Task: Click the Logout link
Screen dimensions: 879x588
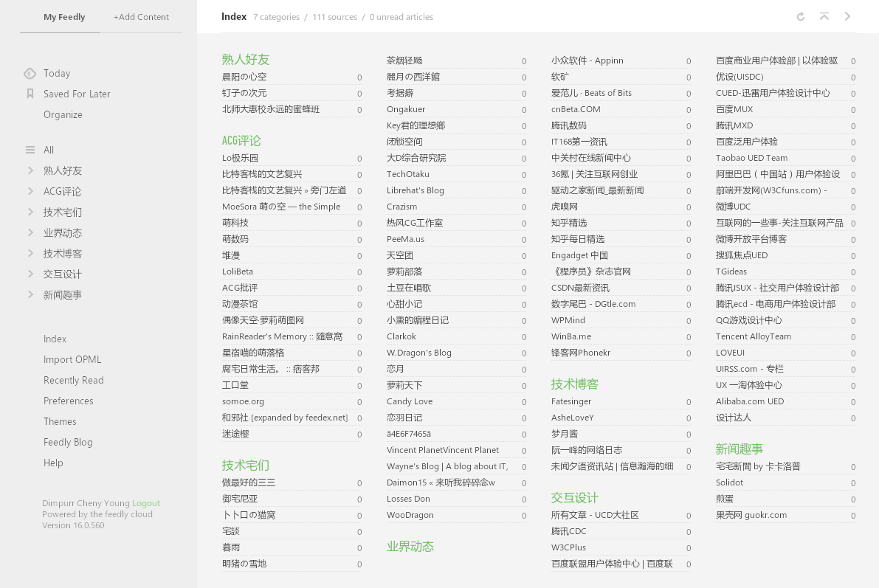Action: (146, 503)
